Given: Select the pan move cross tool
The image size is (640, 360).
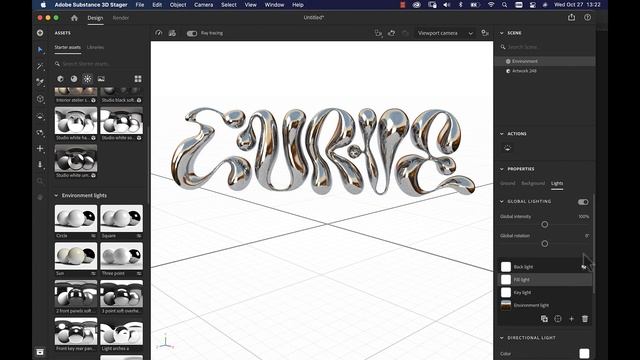Looking at the screenshot, I should pyautogui.click(x=40, y=149).
